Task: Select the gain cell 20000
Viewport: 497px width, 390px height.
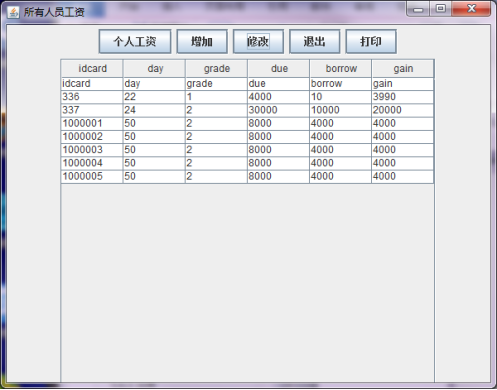Action: [x=403, y=110]
